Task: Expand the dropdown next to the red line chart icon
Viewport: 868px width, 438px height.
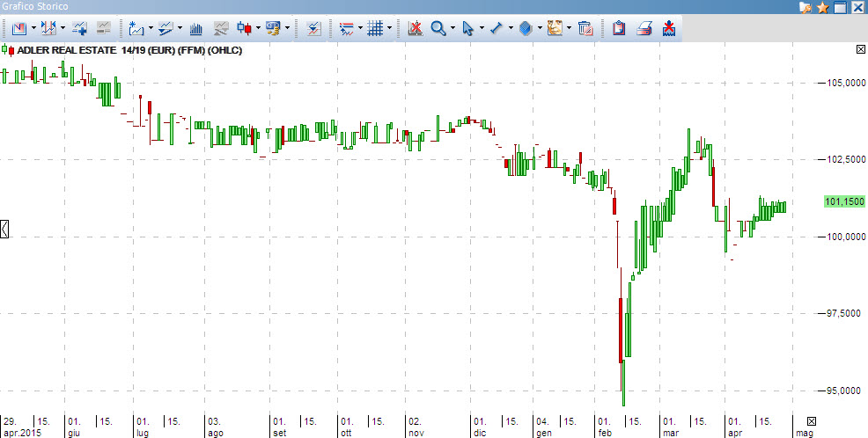Action: (x=33, y=28)
